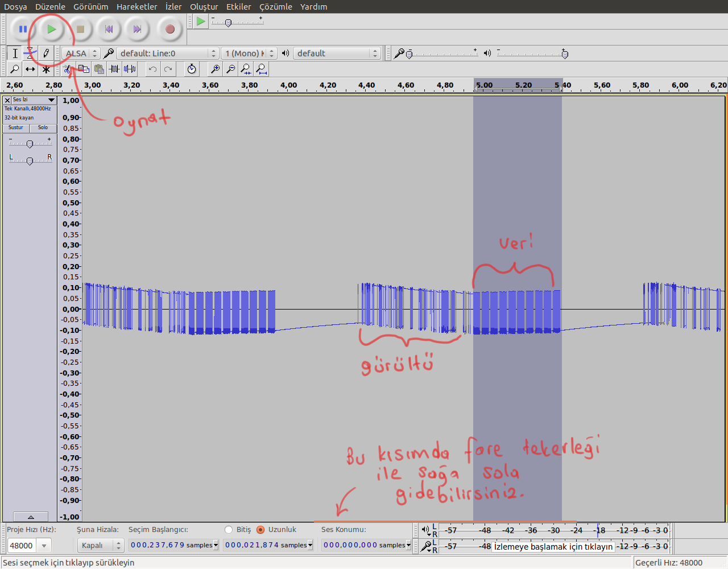Open the Ses İzi track dropdown menu
The height and width of the screenshot is (569, 728).
click(34, 100)
